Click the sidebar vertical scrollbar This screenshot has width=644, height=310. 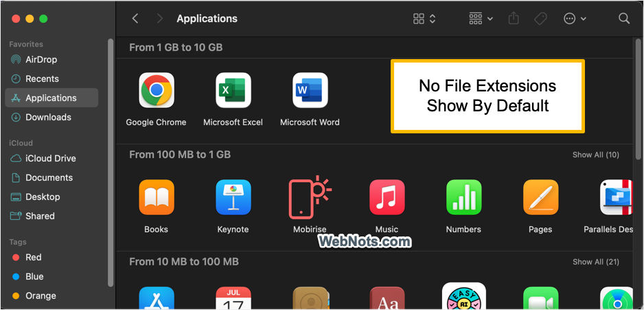point(110,162)
